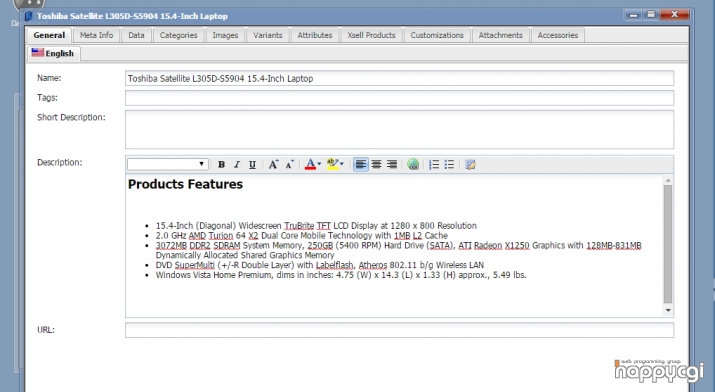Increase font size with grow button
The height and width of the screenshot is (392, 715).
click(273, 165)
